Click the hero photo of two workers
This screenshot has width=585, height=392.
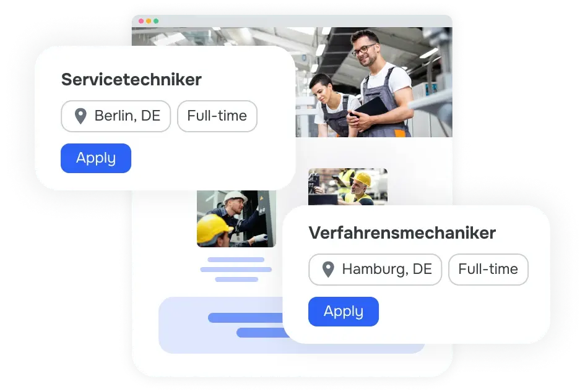pos(374,82)
